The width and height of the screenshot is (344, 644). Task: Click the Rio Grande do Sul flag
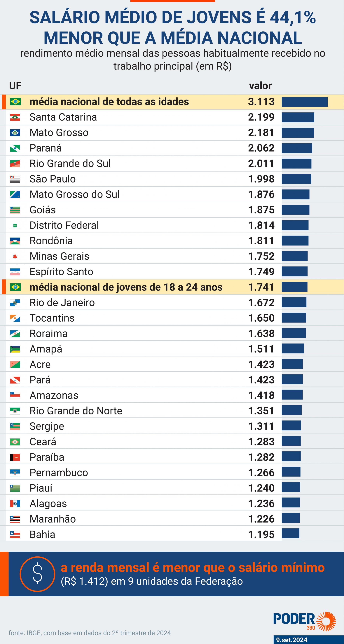pyautogui.click(x=15, y=164)
